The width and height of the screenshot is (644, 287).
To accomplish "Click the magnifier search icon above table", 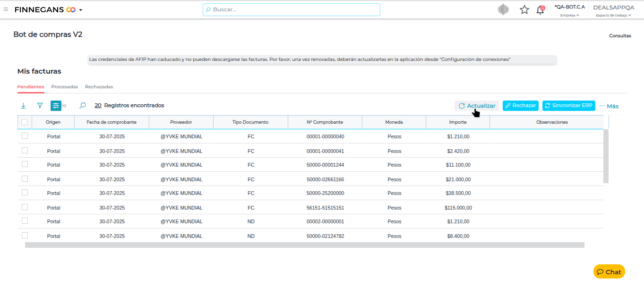I will 83,106.
